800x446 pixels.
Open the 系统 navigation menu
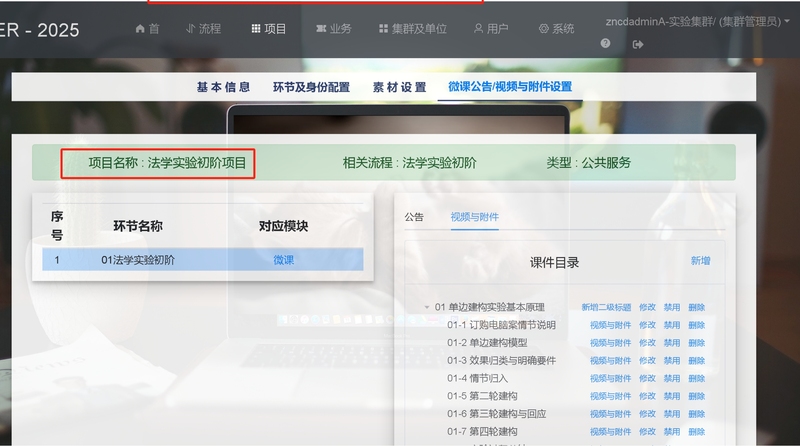click(x=557, y=29)
